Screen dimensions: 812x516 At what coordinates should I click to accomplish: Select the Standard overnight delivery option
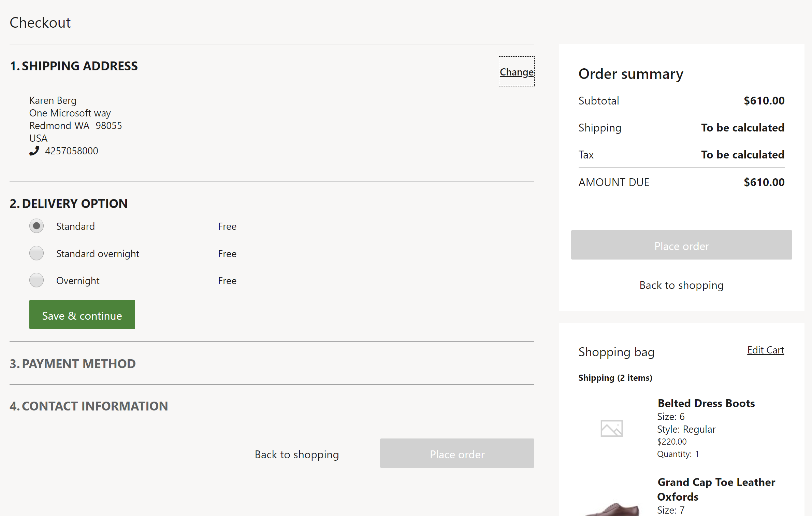click(x=37, y=253)
